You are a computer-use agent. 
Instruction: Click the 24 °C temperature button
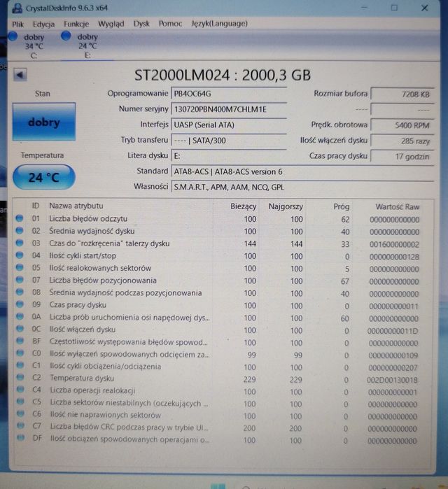coord(44,177)
